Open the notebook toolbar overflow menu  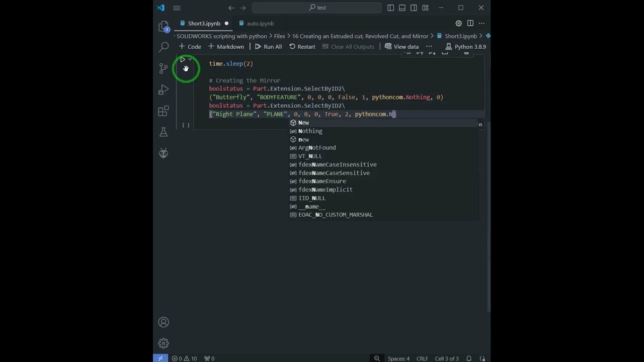click(429, 47)
